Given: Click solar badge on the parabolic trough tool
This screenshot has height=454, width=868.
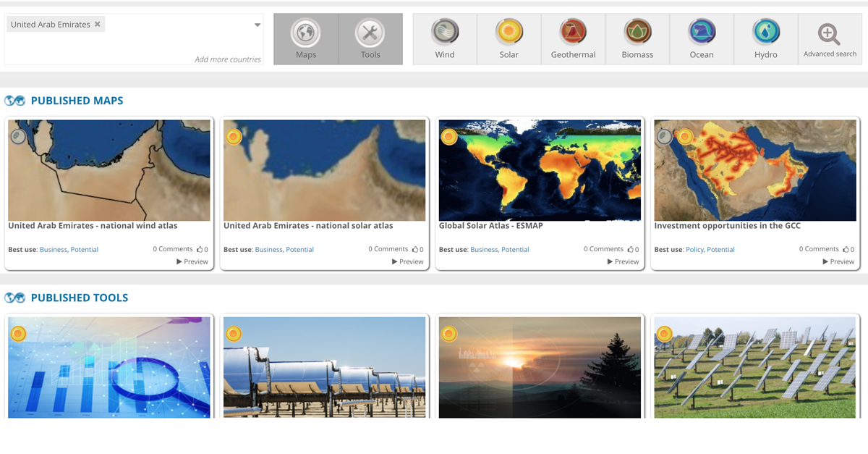Looking at the screenshot, I should tap(234, 334).
